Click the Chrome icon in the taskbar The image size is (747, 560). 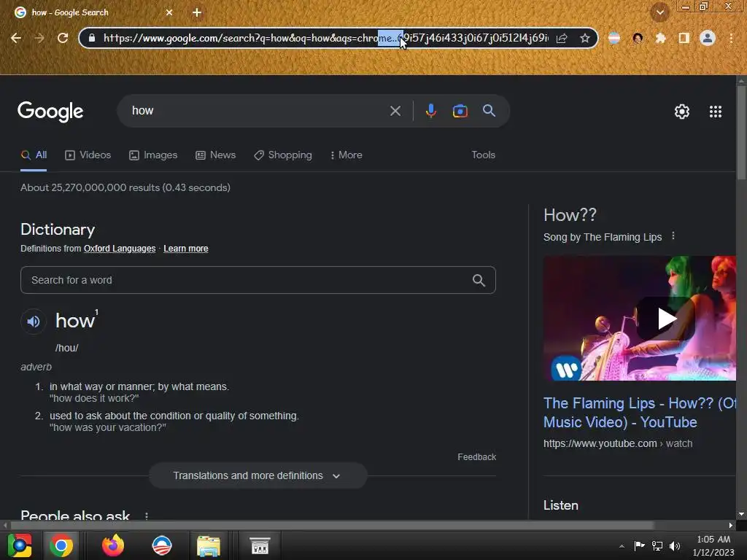point(61,545)
